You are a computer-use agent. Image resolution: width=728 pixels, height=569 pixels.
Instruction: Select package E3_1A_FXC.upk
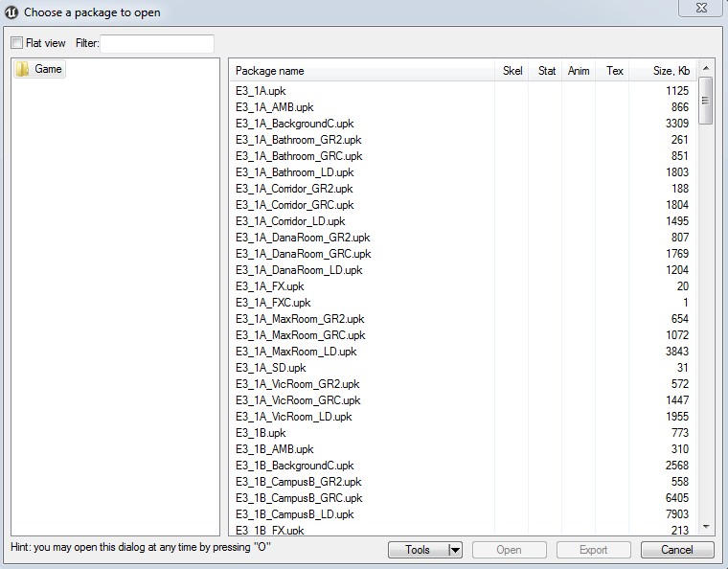[463, 303]
